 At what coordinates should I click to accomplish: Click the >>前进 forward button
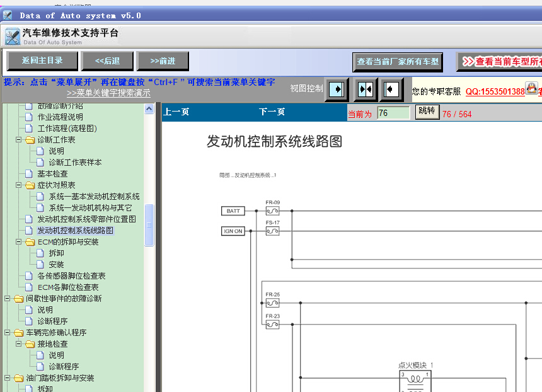(x=163, y=61)
